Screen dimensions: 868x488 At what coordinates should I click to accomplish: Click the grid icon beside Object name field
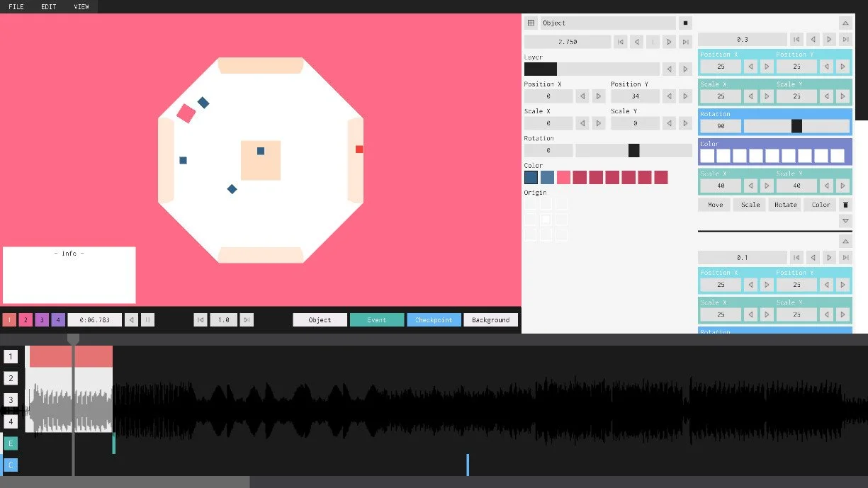pos(531,23)
